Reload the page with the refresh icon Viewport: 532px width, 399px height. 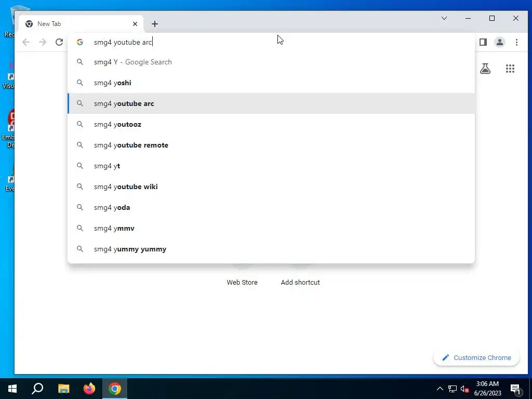(x=59, y=42)
